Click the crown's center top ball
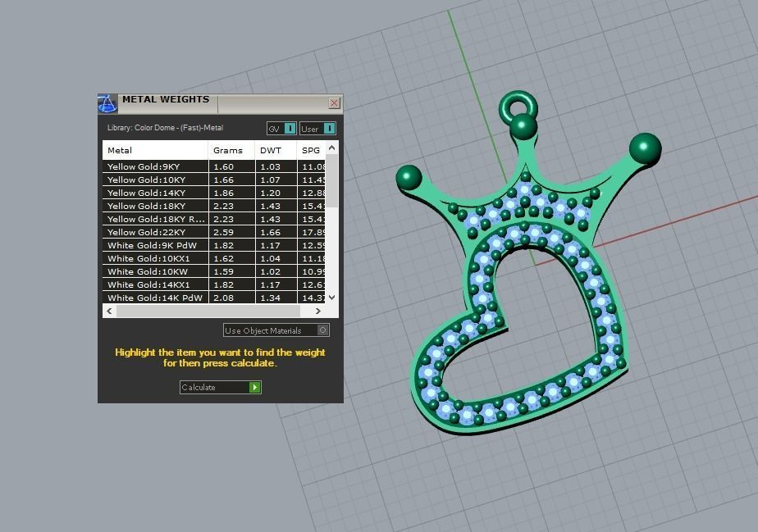This screenshot has width=758, height=532. [x=523, y=126]
